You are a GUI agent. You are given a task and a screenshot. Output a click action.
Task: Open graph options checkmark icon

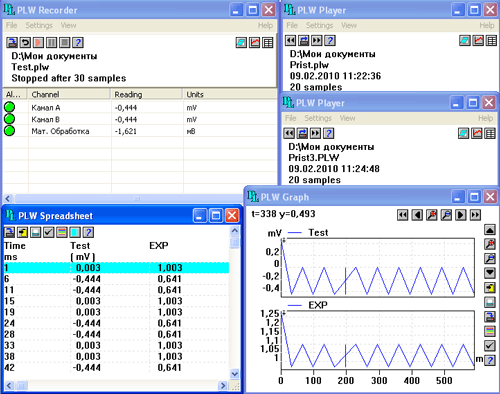[490, 346]
